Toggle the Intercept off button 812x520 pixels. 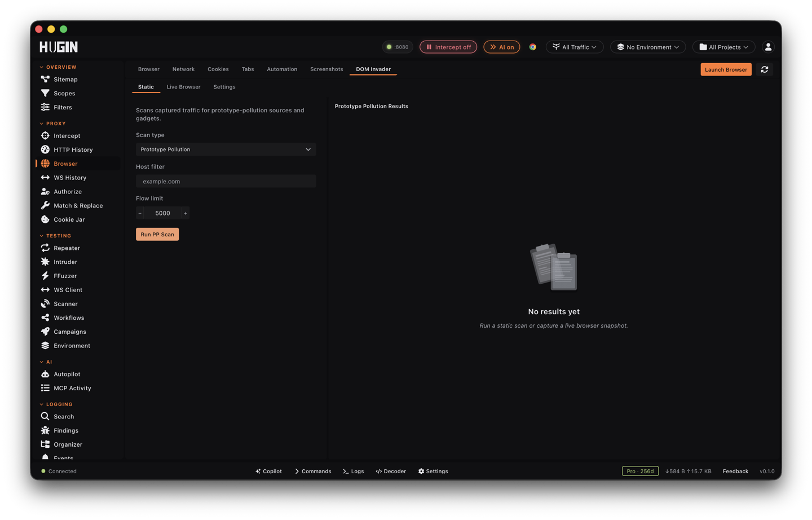[448, 47]
